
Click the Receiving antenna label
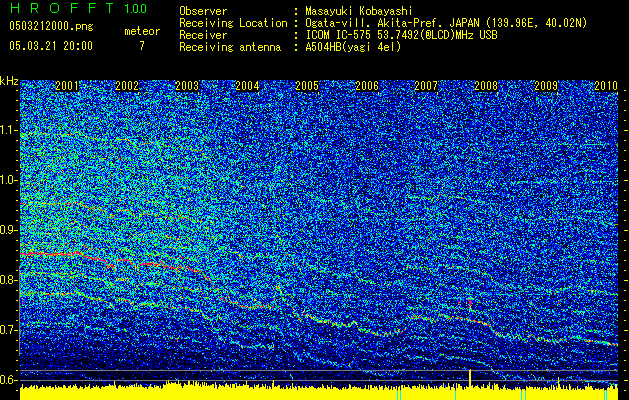(x=230, y=47)
